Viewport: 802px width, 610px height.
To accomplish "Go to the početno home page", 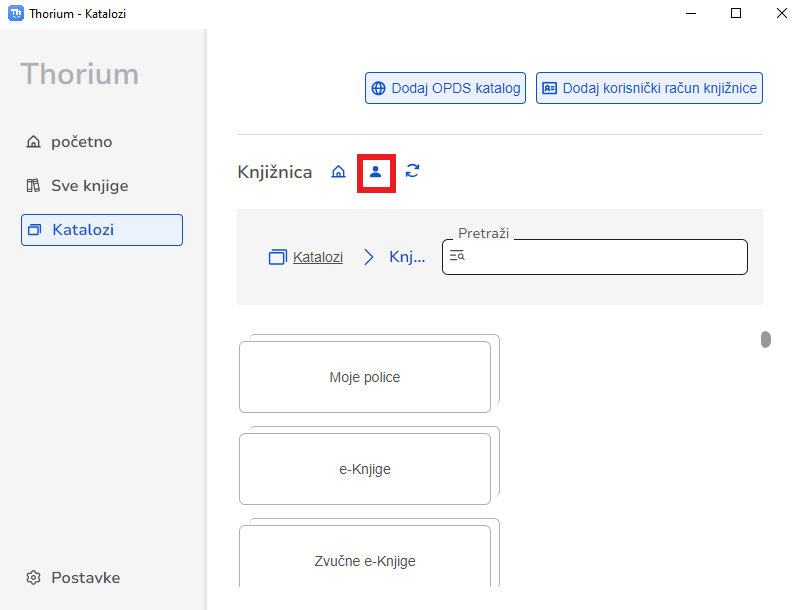I will [x=81, y=142].
